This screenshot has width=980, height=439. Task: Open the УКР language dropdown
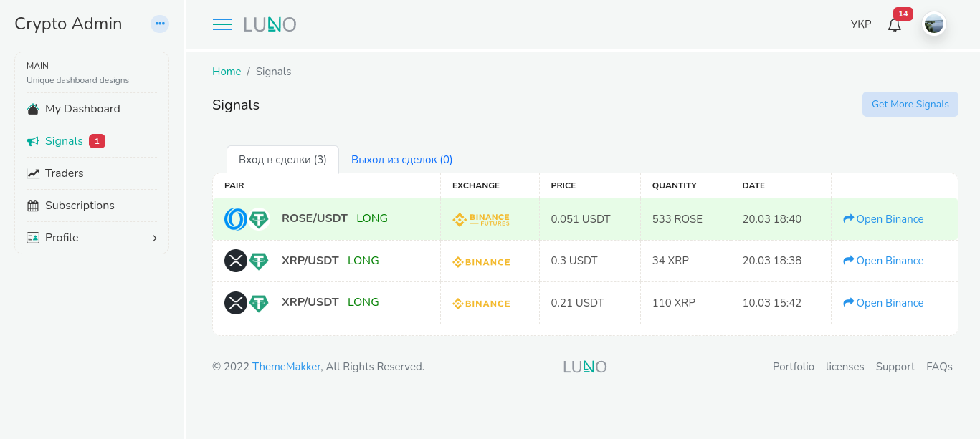[860, 24]
